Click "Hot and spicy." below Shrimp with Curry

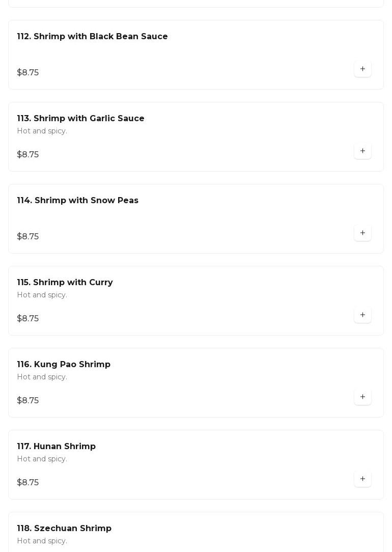pyautogui.click(x=42, y=295)
